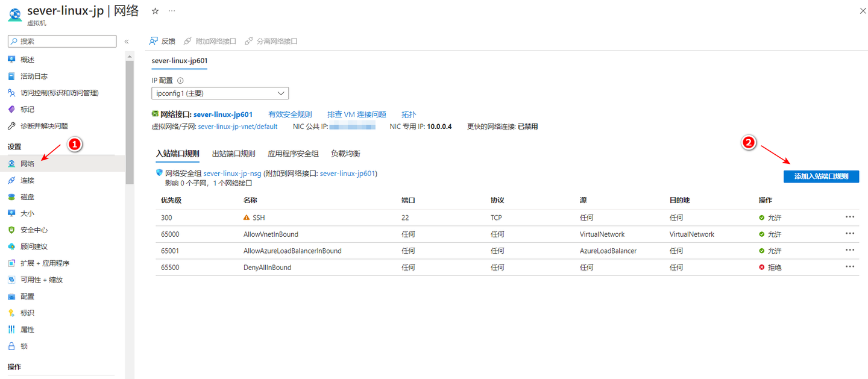Screen dimensions: 868x379
Task: Click the favorite star icon beside the title
Action: [155, 11]
